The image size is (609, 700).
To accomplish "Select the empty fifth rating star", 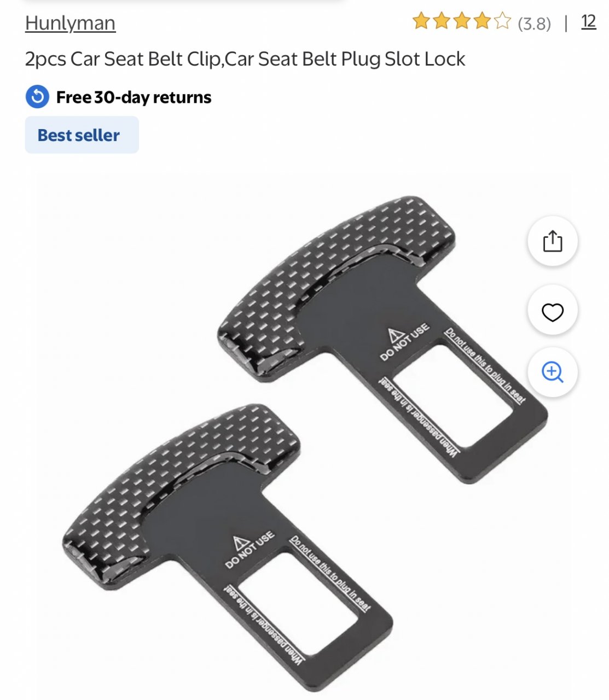I will pyautogui.click(x=502, y=21).
